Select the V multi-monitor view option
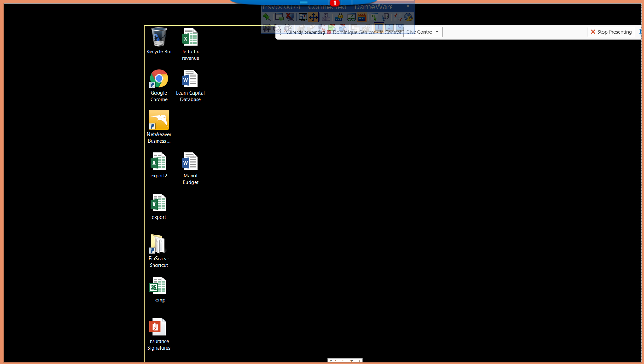This screenshot has width=644, height=364. [400, 27]
